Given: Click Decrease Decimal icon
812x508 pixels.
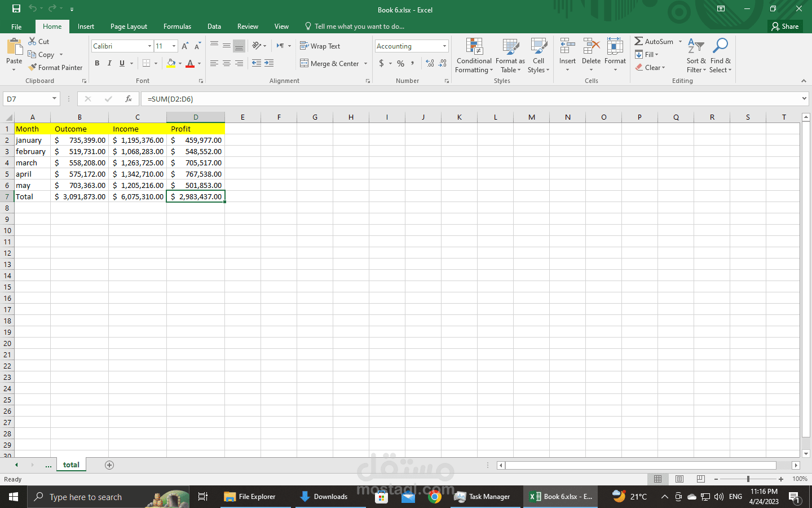Looking at the screenshot, I should tap(443, 63).
